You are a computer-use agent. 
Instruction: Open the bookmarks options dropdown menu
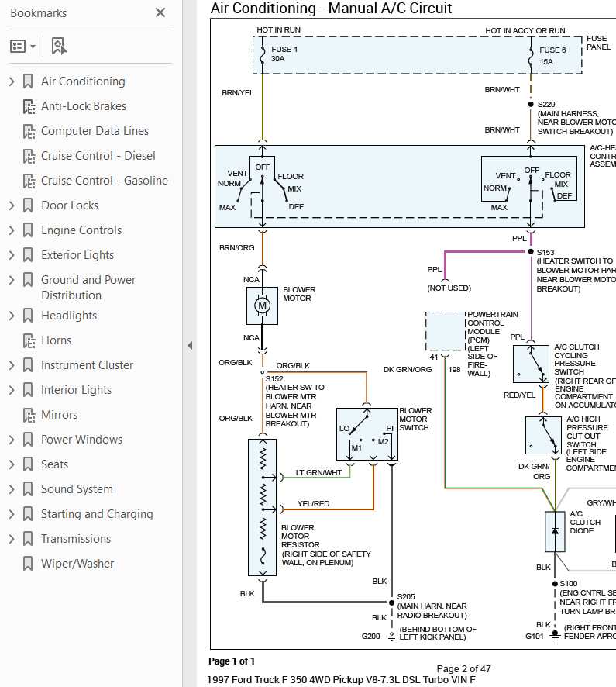pos(22,46)
